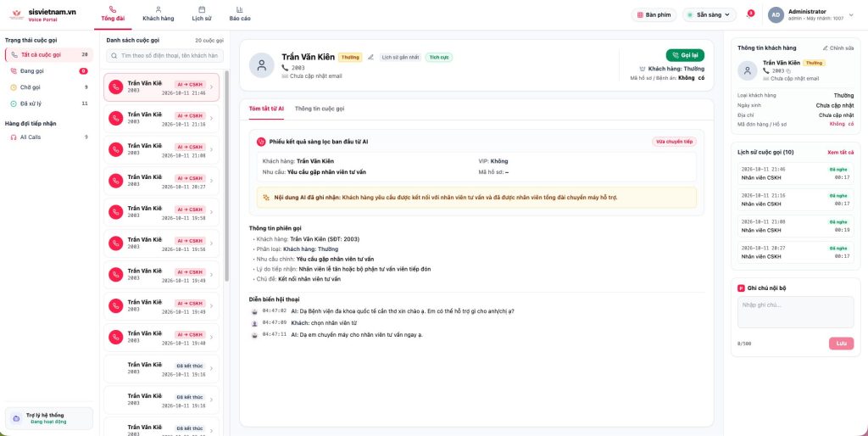
Task: Click the search magnifier icon
Action: point(114,55)
